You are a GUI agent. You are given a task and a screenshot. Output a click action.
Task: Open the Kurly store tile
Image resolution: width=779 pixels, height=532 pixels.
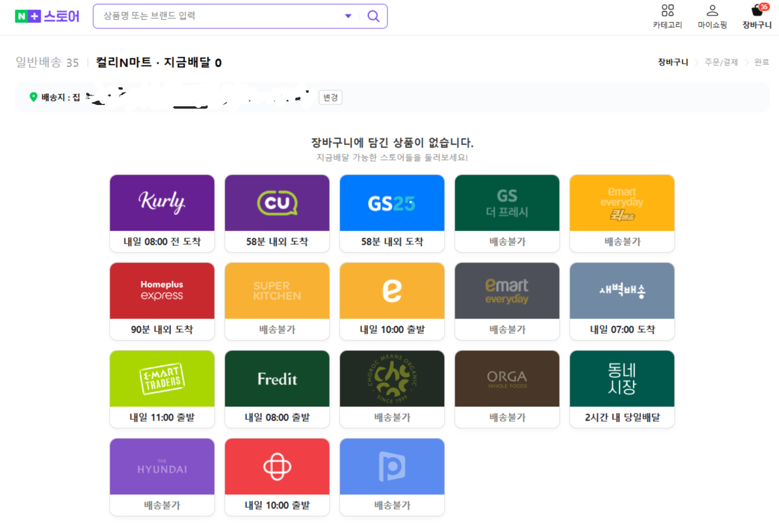click(162, 213)
